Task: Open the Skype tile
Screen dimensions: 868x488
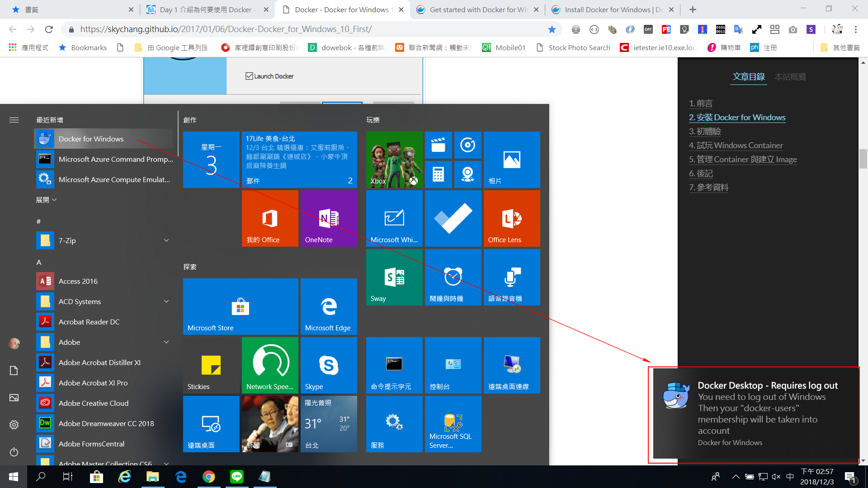Action: click(x=329, y=365)
